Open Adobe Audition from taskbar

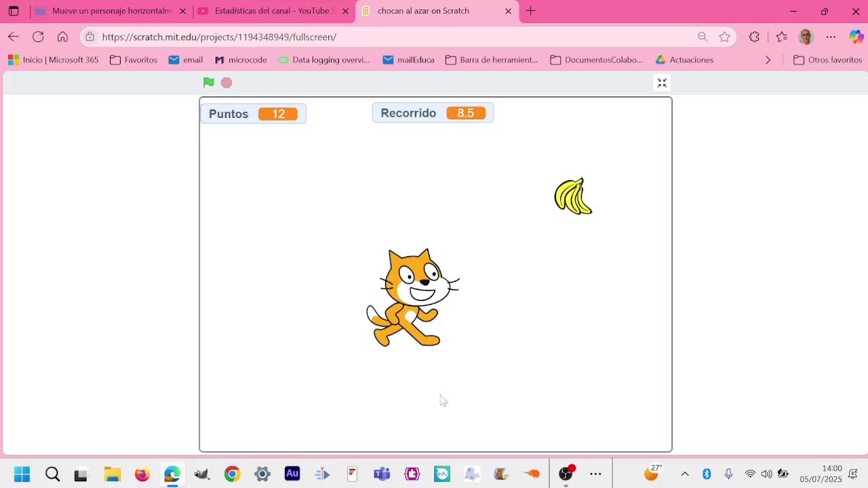[x=292, y=474]
